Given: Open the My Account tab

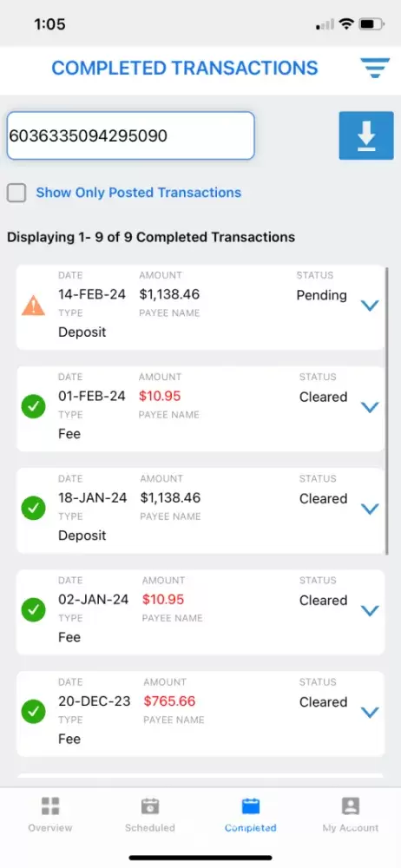Looking at the screenshot, I should point(351,815).
